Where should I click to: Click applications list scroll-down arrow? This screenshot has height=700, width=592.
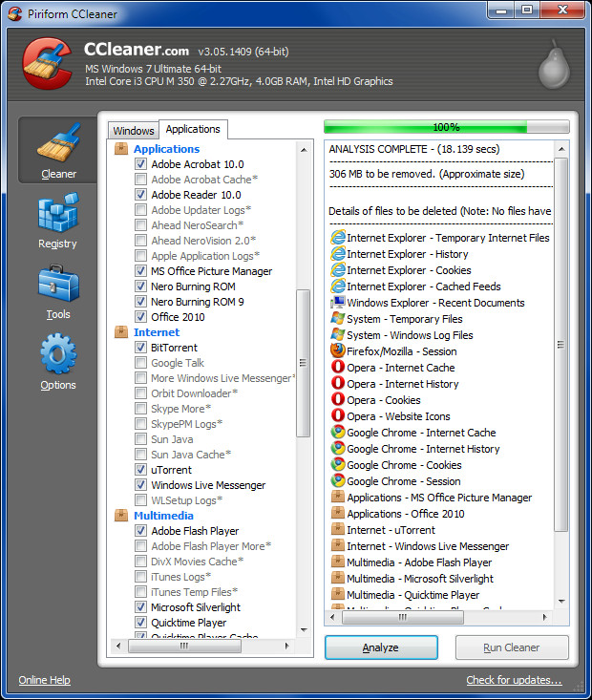pos(304,630)
